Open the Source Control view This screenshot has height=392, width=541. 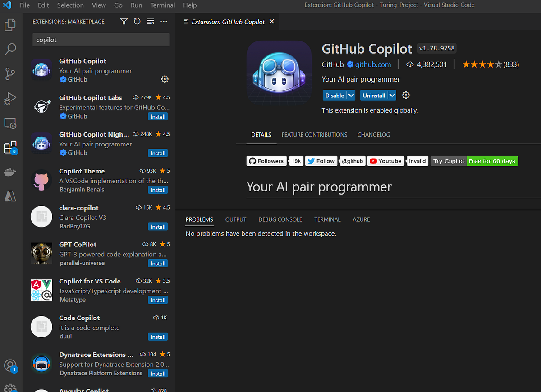10,73
